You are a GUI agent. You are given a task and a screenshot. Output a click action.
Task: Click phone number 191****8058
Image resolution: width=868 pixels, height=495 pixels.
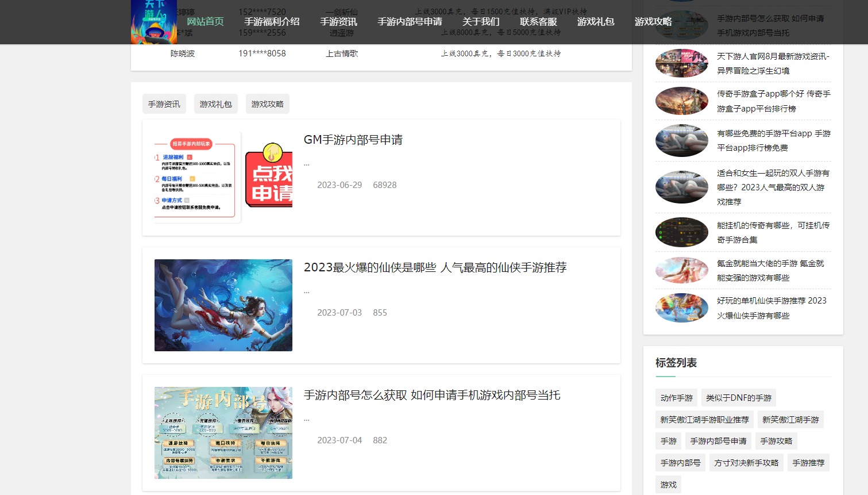(262, 53)
